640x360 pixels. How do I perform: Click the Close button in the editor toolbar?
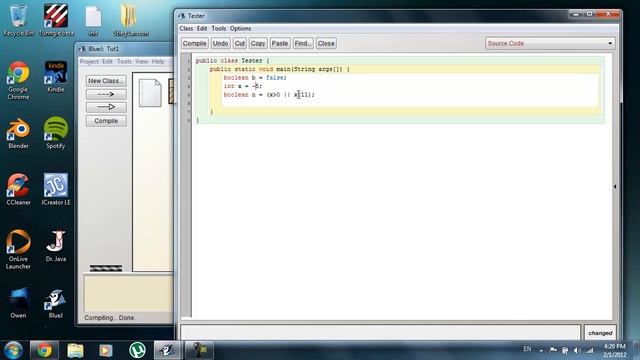tap(326, 43)
